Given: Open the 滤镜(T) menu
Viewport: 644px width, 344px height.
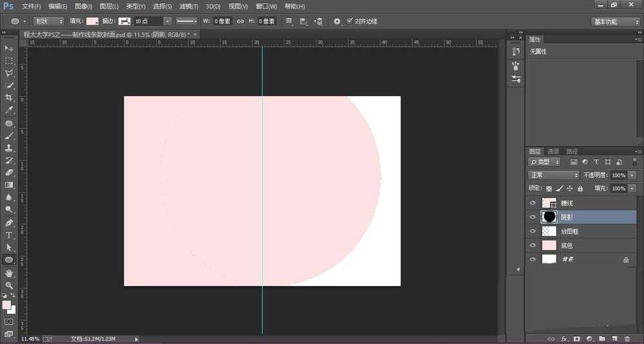Looking at the screenshot, I should (188, 6).
